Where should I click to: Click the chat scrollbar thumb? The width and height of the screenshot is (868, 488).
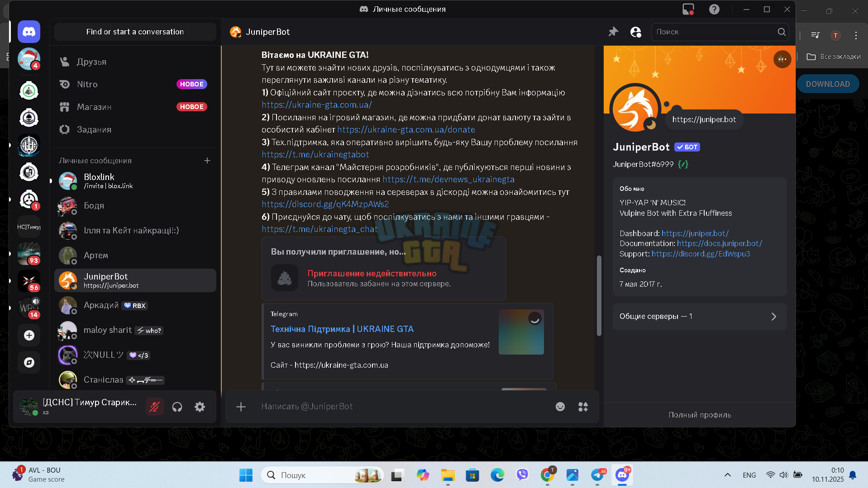point(599,296)
